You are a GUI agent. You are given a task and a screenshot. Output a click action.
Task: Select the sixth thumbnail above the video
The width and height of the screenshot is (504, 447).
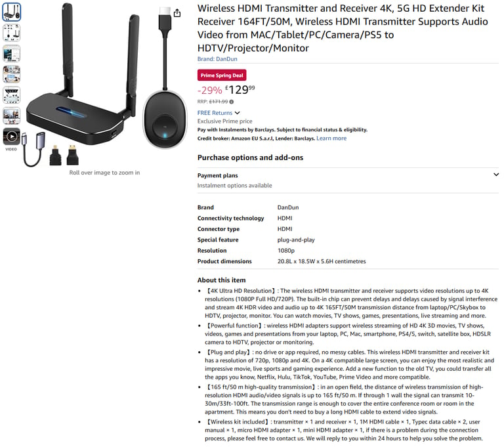pos(12,116)
